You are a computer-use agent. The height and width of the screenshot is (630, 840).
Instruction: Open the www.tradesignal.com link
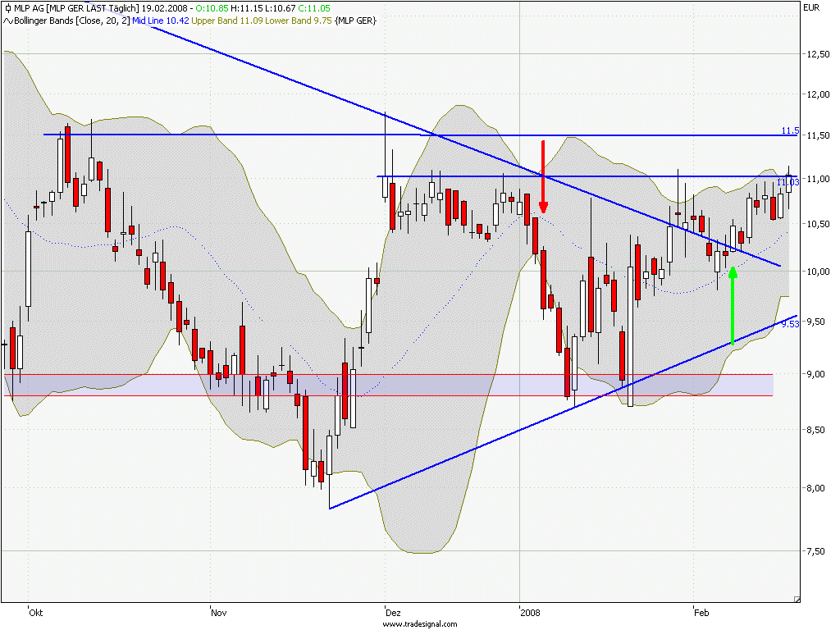[420, 624]
